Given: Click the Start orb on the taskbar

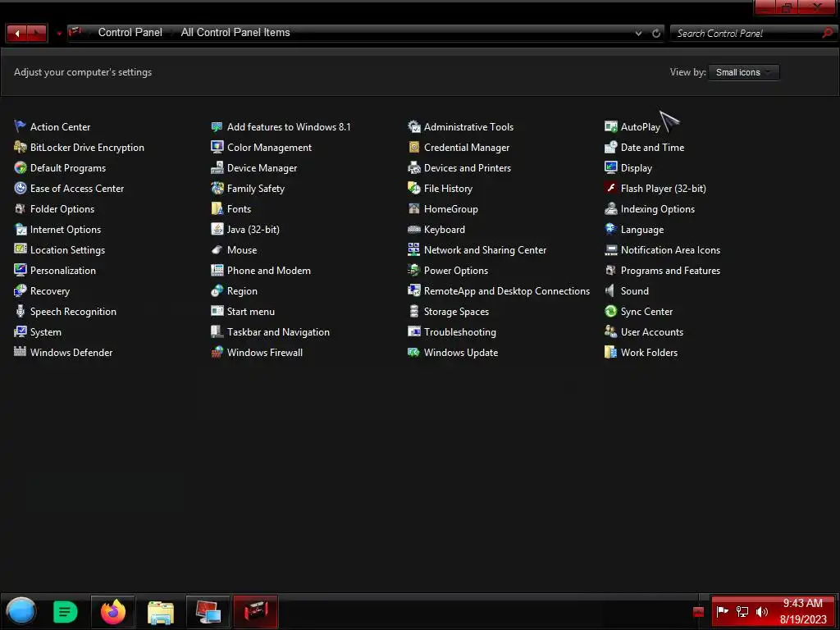Looking at the screenshot, I should [21, 611].
